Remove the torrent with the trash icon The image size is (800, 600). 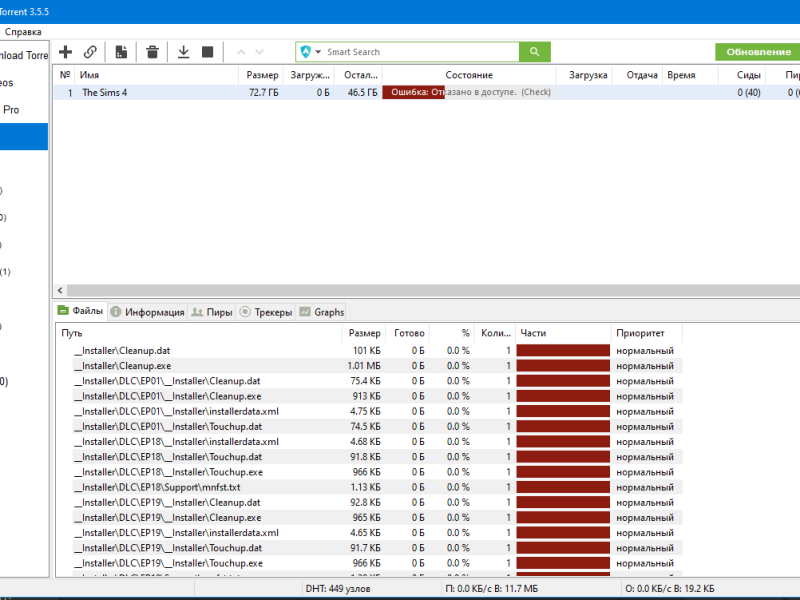click(x=152, y=52)
